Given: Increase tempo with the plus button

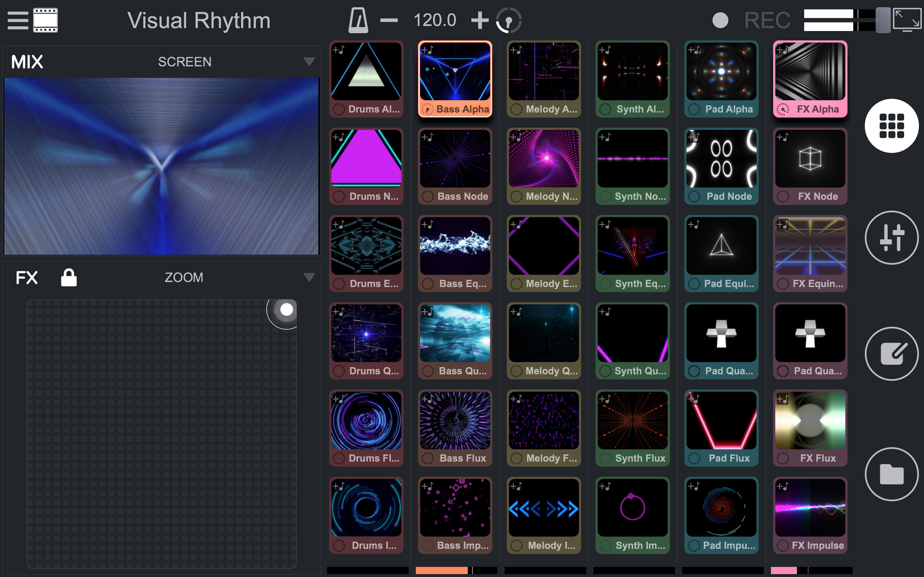Looking at the screenshot, I should pos(480,20).
